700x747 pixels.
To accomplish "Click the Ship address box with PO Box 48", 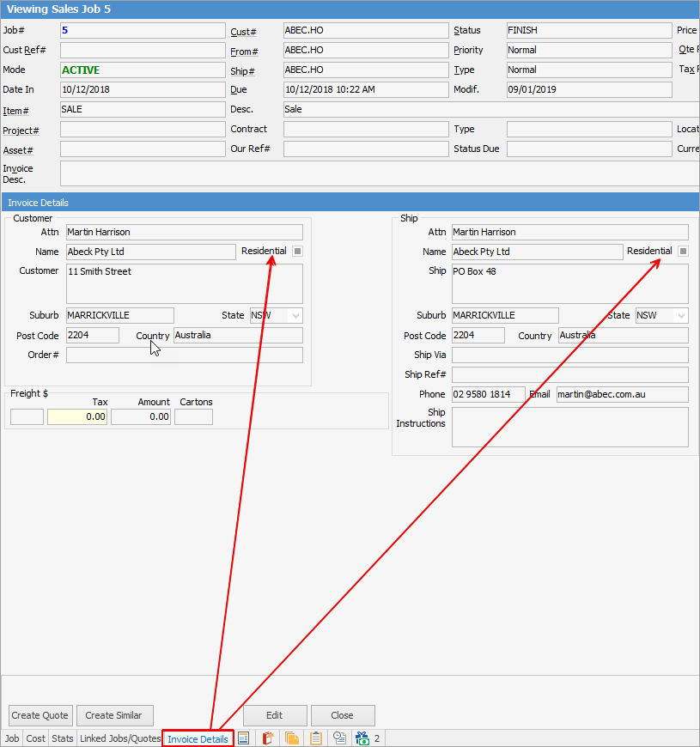I will 570,284.
